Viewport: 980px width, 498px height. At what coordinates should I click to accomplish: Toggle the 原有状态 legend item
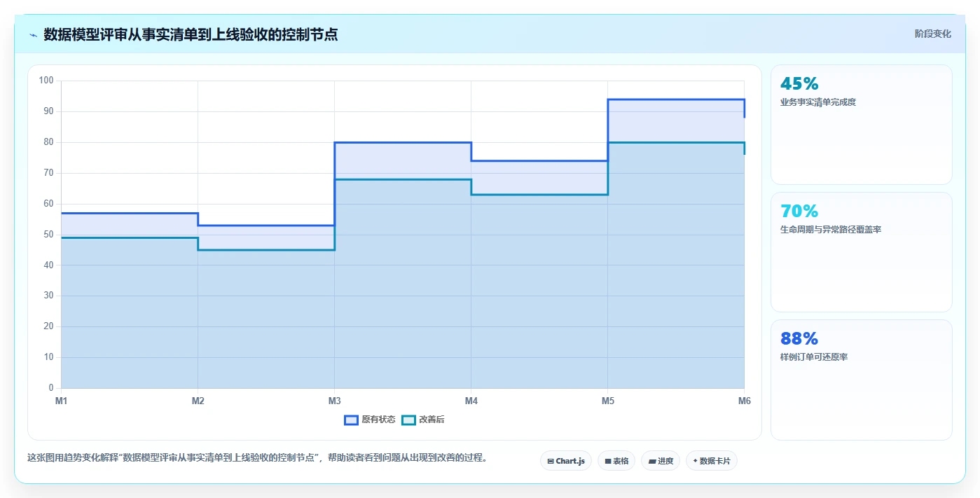click(x=369, y=420)
